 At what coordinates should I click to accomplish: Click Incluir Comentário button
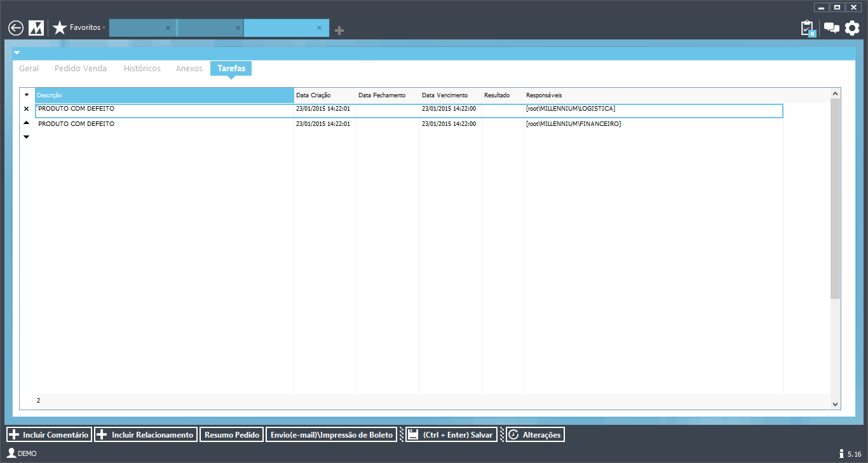click(49, 435)
